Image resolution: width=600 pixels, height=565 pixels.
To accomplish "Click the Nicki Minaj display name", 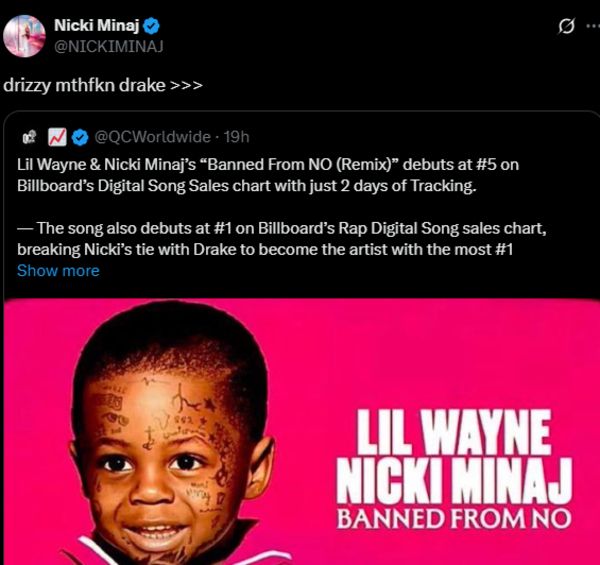I will coord(96,26).
